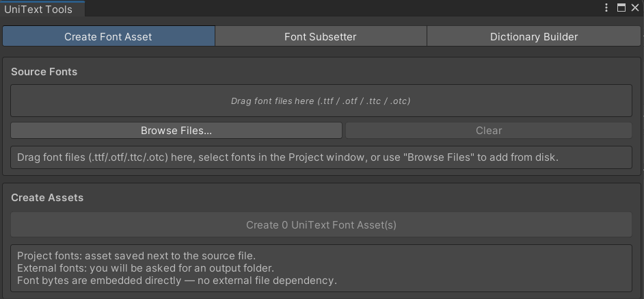644x299 pixels.
Task: Click the Source Fonts section header
Action: (44, 72)
